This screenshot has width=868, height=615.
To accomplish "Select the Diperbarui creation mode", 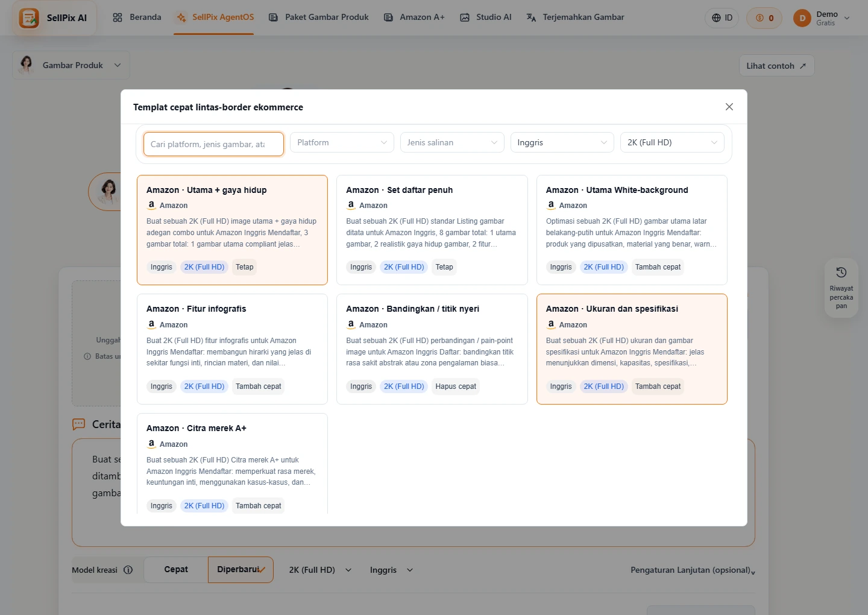I will (241, 570).
